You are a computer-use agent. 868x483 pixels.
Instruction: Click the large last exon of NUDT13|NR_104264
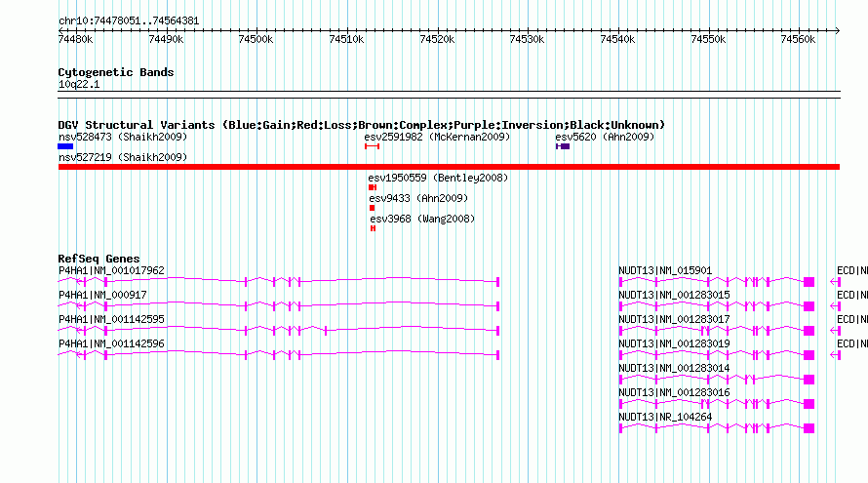[809, 428]
